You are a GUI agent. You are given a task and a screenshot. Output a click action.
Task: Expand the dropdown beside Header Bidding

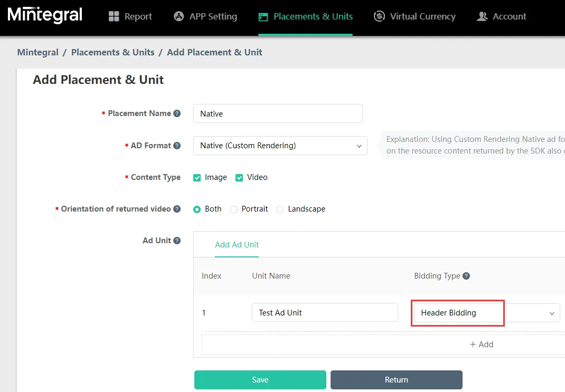click(551, 312)
